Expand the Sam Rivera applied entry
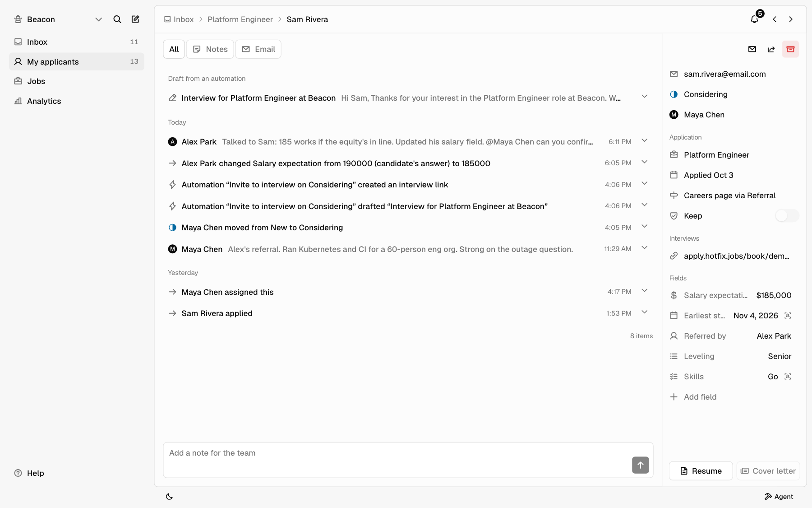Image resolution: width=812 pixels, height=508 pixels. pos(645,312)
